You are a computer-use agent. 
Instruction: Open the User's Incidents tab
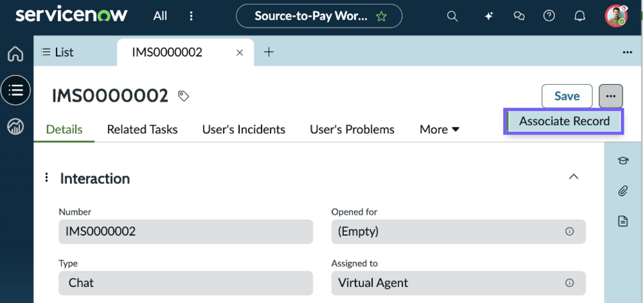(x=243, y=129)
